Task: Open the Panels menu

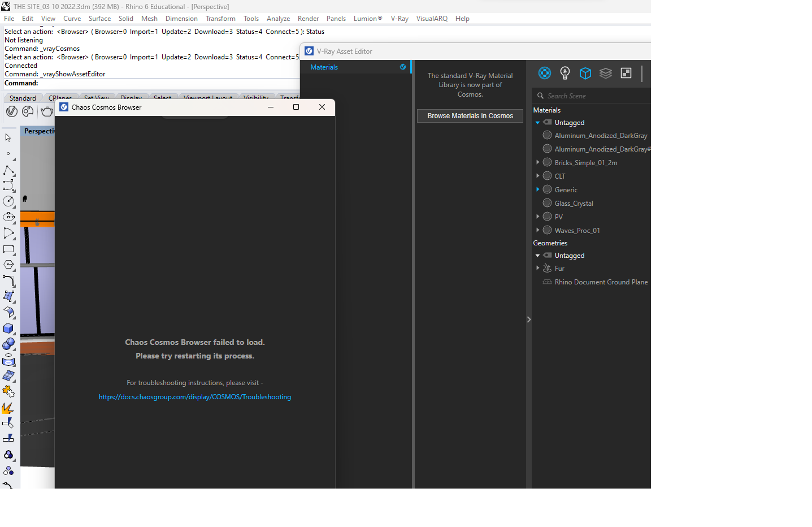Action: (x=336, y=19)
